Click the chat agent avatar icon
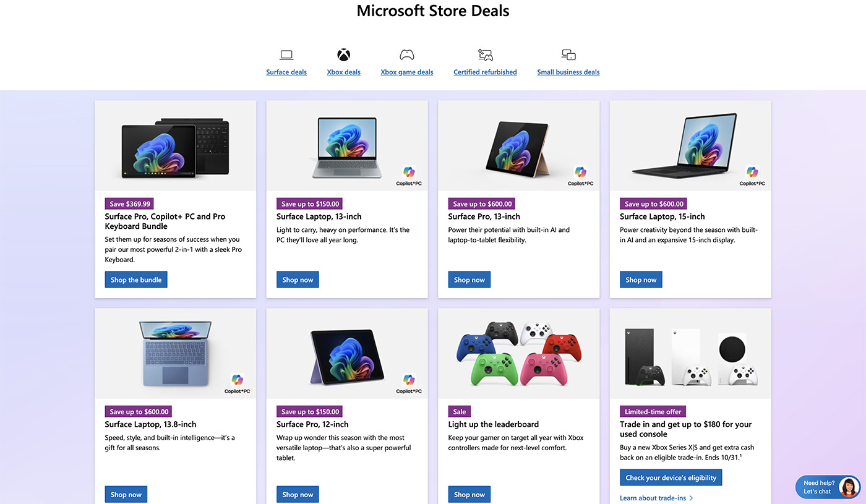This screenshot has height=504, width=866. coord(849,487)
